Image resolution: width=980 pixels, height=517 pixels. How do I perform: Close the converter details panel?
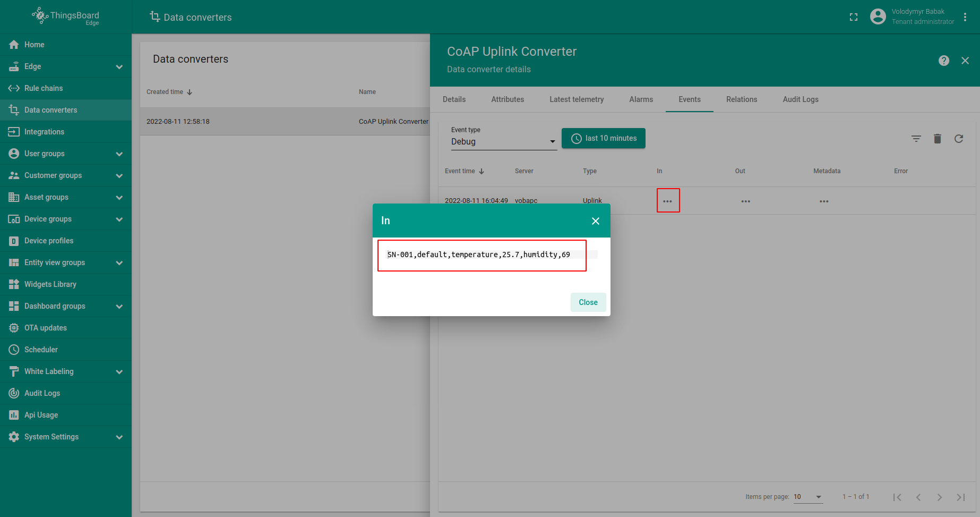(x=965, y=61)
